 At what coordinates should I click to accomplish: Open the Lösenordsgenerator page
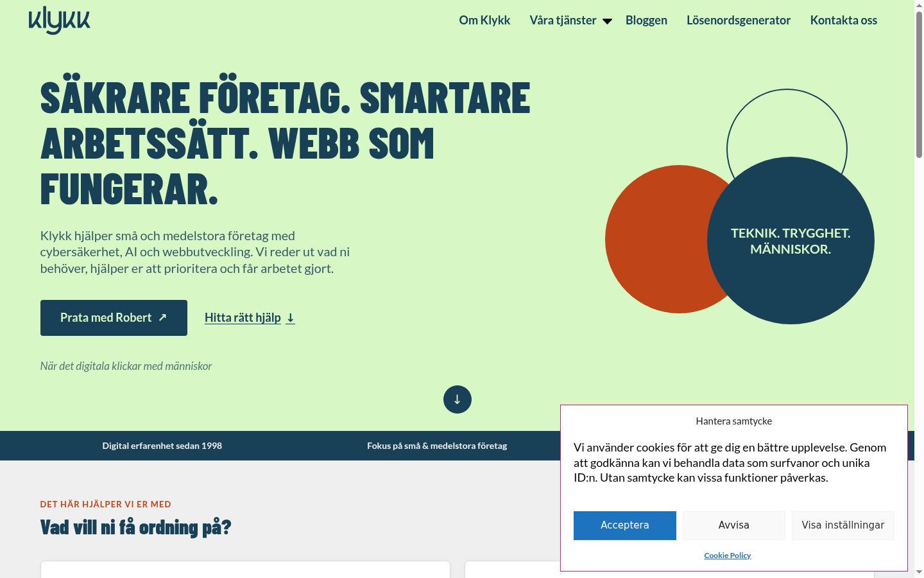739,20
